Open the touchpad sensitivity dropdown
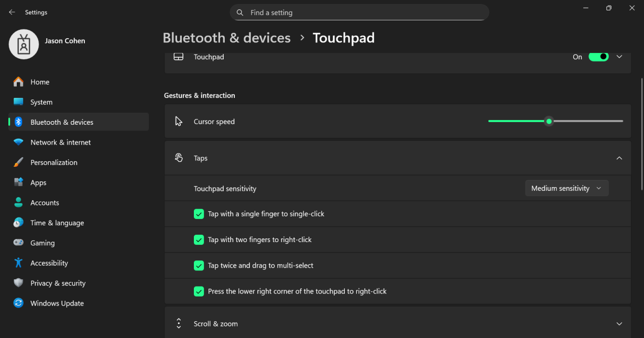Image resolution: width=644 pixels, height=338 pixels. tap(566, 188)
